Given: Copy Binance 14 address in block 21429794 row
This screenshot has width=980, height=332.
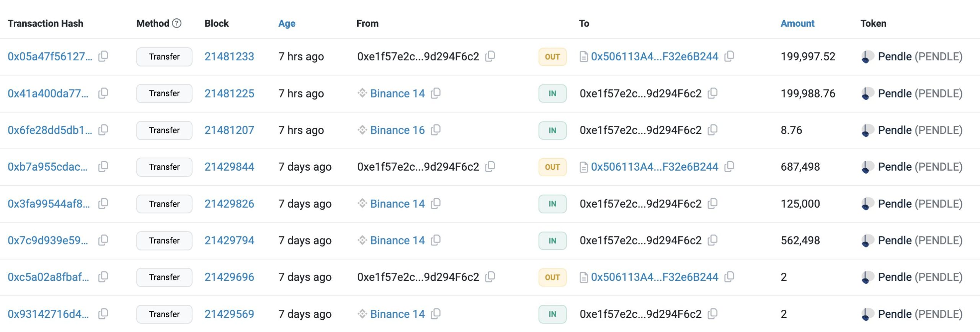Looking at the screenshot, I should pyautogui.click(x=436, y=240).
